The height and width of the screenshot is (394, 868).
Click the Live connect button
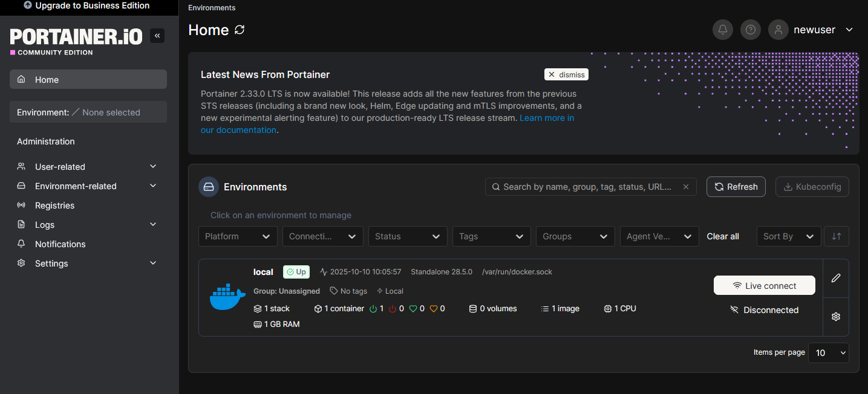tap(764, 286)
